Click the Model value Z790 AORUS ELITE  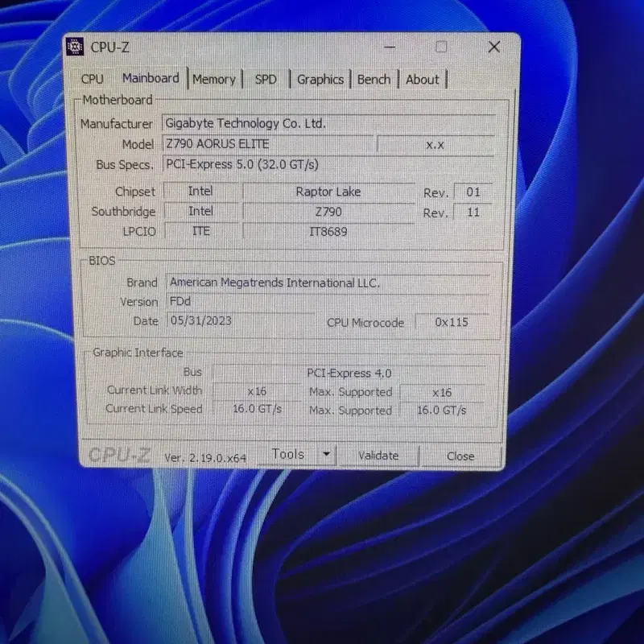click(268, 144)
